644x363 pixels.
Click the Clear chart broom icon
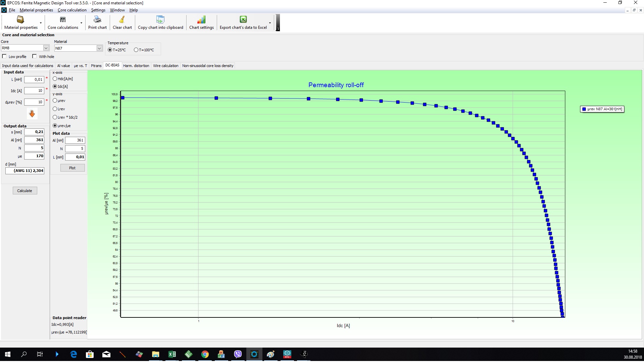click(x=122, y=19)
